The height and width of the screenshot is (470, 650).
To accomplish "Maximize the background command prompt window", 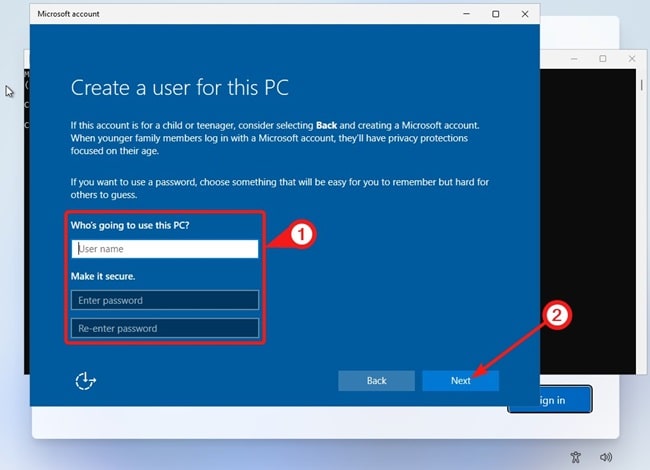I will [x=602, y=59].
